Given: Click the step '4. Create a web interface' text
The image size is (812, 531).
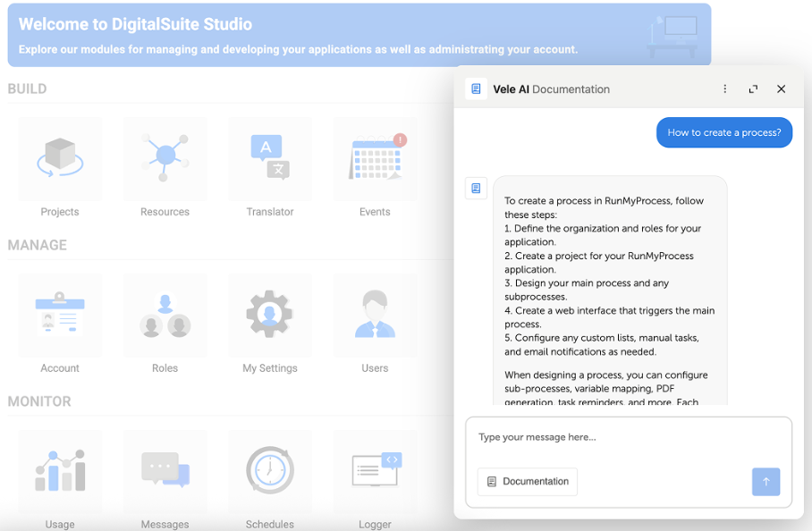Looking at the screenshot, I should (x=610, y=317).
